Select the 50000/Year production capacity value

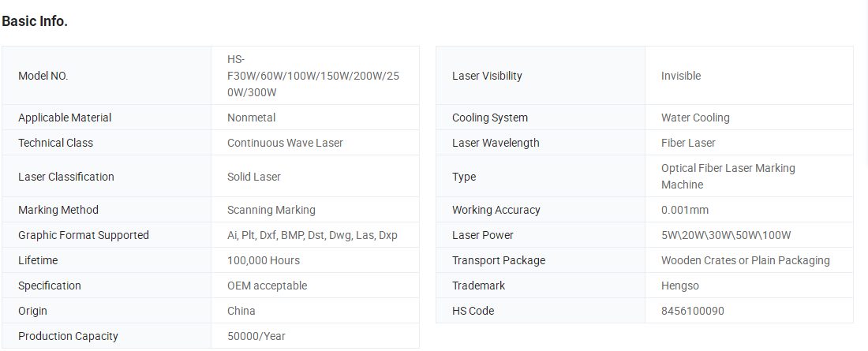[x=256, y=336]
